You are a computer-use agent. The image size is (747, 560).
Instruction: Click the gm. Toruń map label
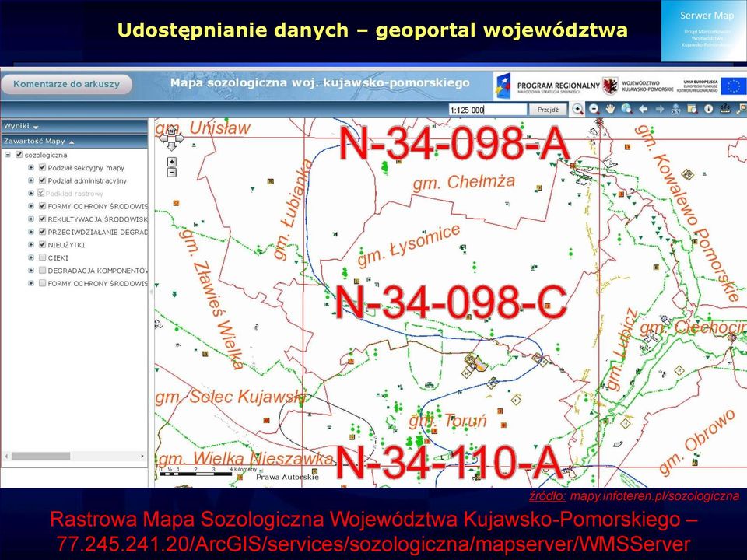[x=448, y=421]
